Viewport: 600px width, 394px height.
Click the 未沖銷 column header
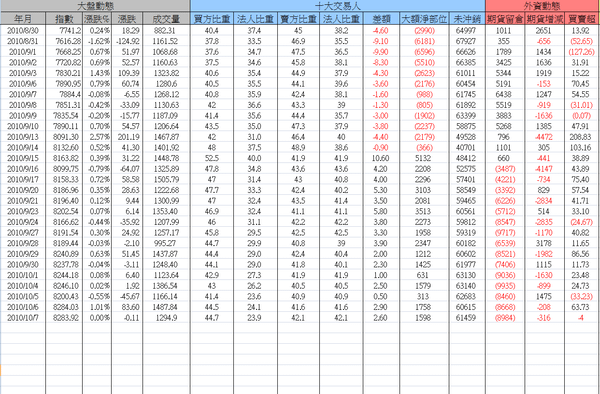(x=467, y=18)
